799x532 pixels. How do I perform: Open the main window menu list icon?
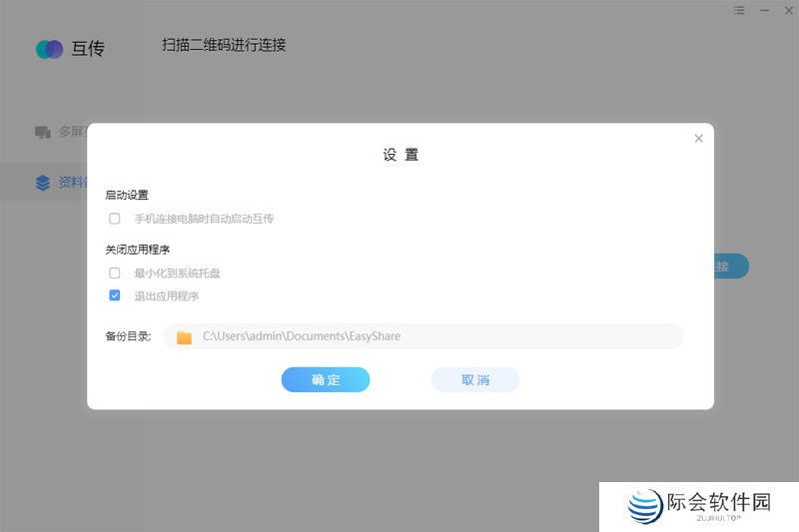coord(739,10)
